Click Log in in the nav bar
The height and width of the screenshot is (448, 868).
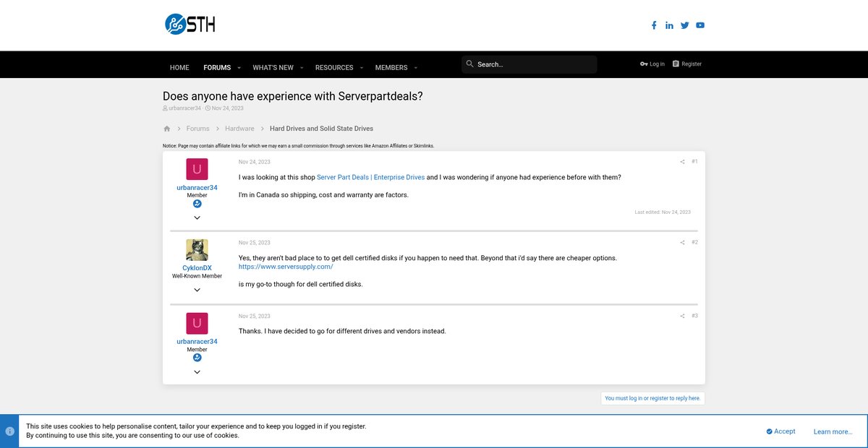click(x=652, y=64)
